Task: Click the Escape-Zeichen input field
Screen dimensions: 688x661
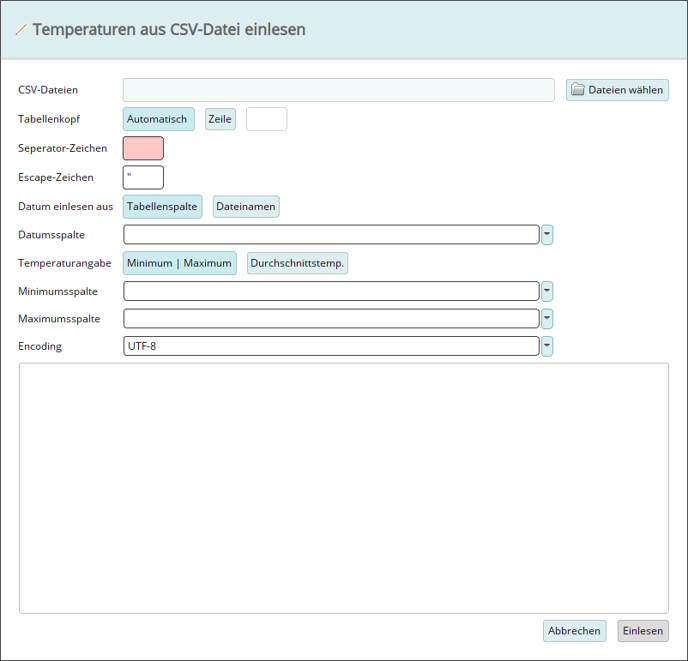Action: click(143, 177)
